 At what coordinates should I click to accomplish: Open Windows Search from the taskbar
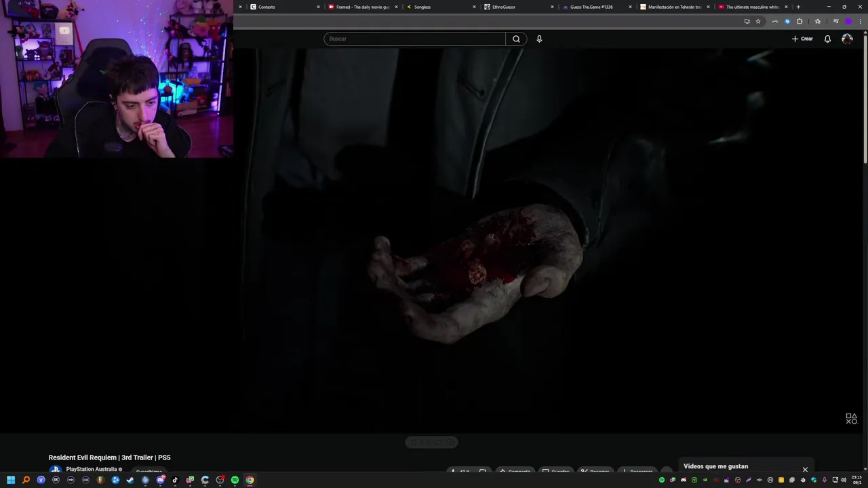[x=26, y=480]
